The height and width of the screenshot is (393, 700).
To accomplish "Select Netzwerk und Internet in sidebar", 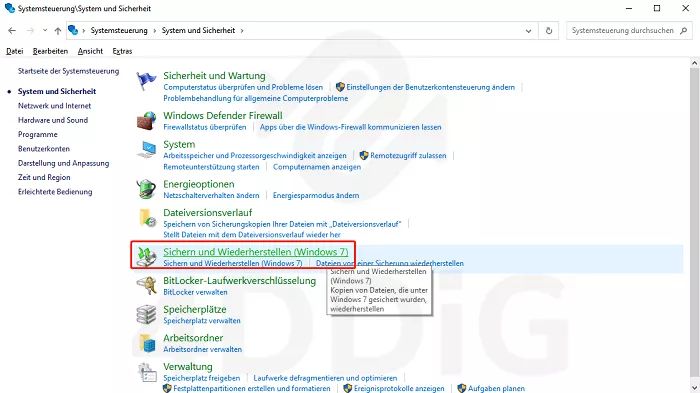I will (54, 106).
